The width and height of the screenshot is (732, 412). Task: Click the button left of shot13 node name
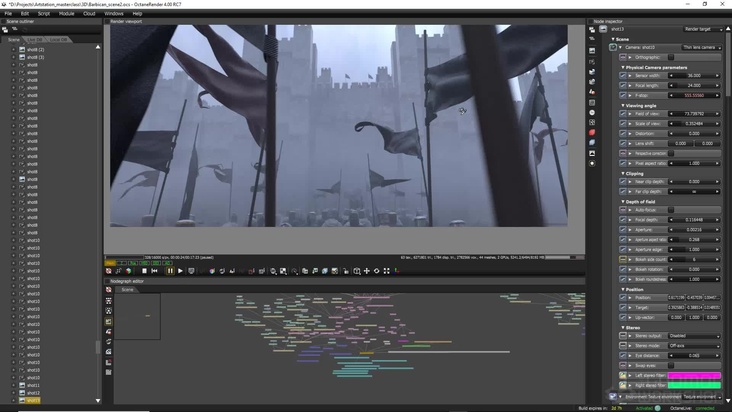pos(603,29)
